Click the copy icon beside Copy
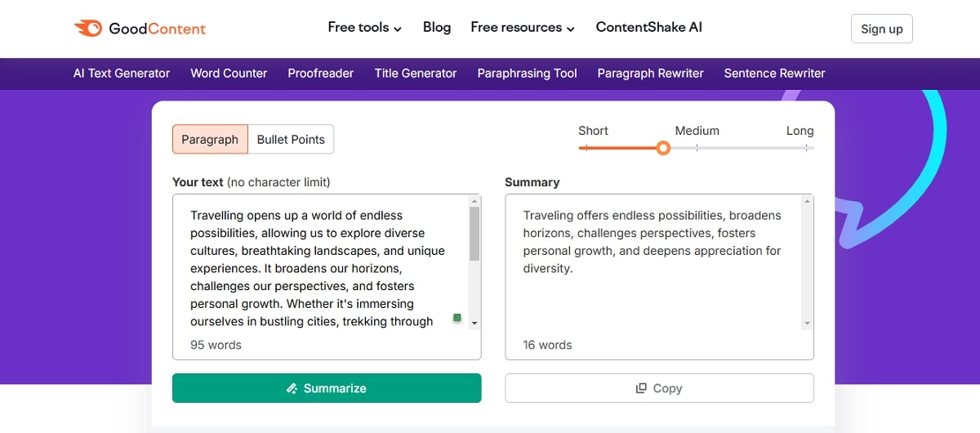 [641, 389]
